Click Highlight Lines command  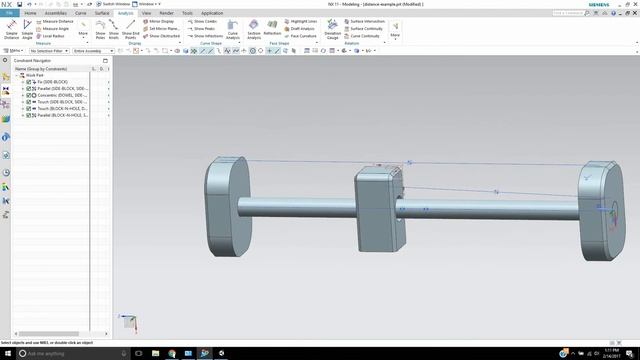tap(300, 21)
